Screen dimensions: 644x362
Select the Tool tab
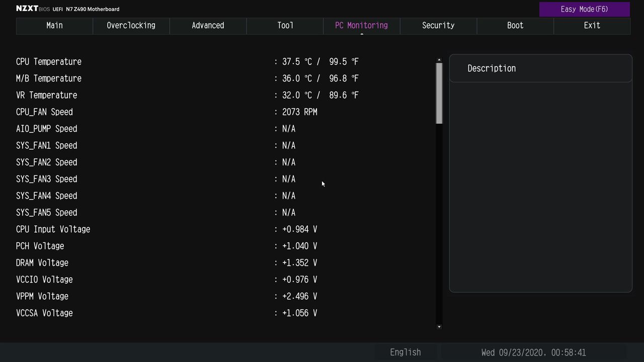click(x=285, y=26)
